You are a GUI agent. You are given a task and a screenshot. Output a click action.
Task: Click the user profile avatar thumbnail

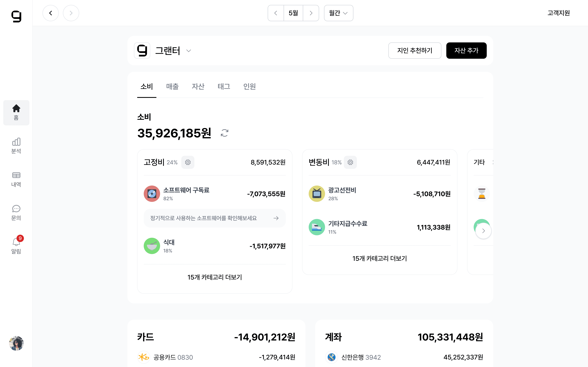click(16, 343)
